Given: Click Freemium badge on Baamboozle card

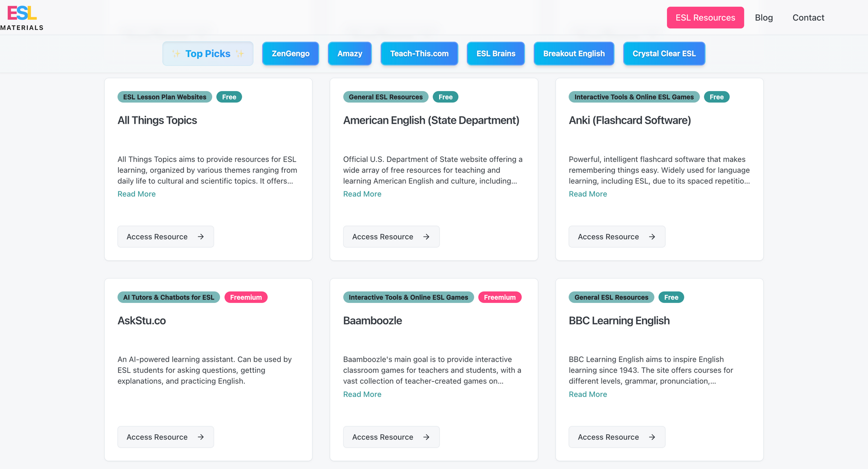Looking at the screenshot, I should [x=500, y=298].
